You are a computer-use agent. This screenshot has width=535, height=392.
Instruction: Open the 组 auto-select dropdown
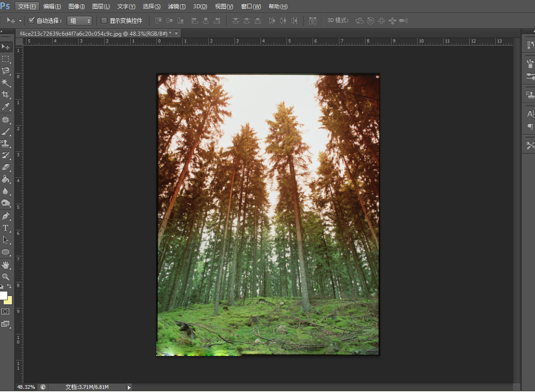pos(79,21)
